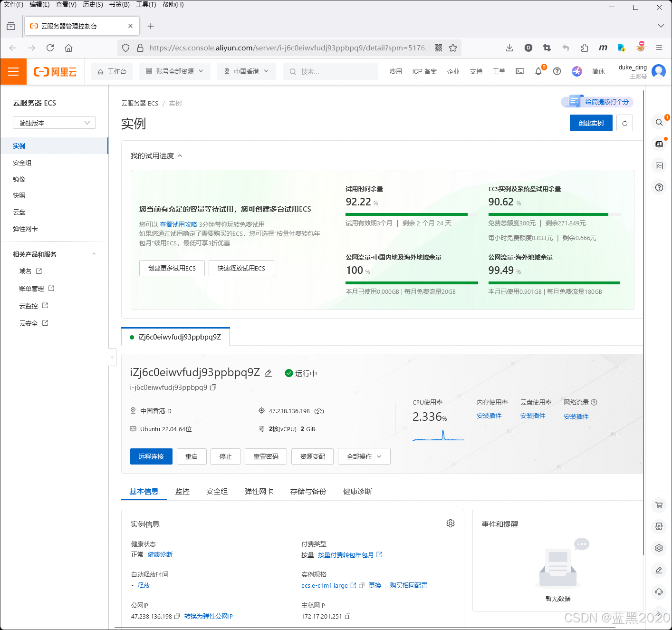Open the Aliyun hamburger navigation menu
Viewport: 672px width, 630px height.
click(13, 71)
